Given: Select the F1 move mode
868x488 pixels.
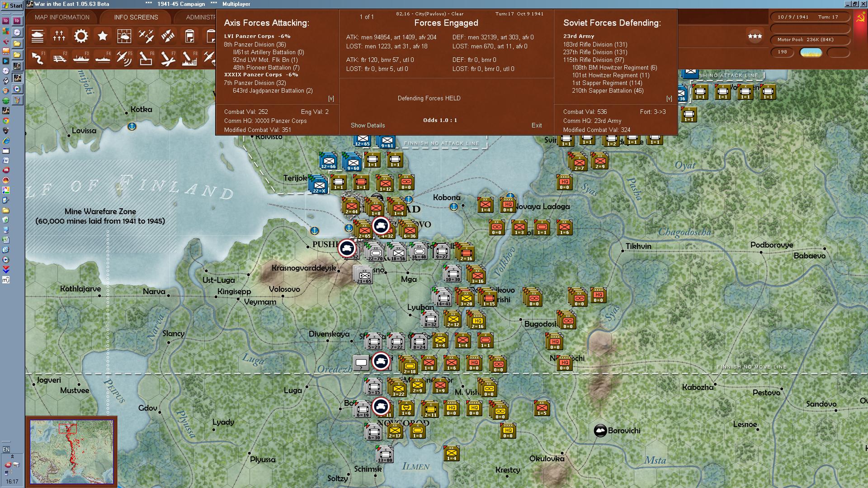Looking at the screenshot, I should pos(38,58).
